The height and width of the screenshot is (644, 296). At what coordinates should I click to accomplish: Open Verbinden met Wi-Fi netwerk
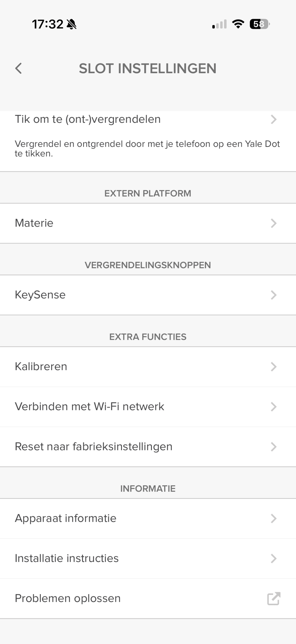[x=90, y=407]
